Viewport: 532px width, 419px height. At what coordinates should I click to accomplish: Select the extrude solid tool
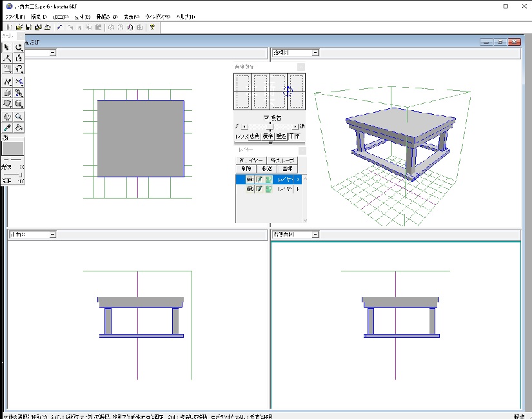(7, 93)
